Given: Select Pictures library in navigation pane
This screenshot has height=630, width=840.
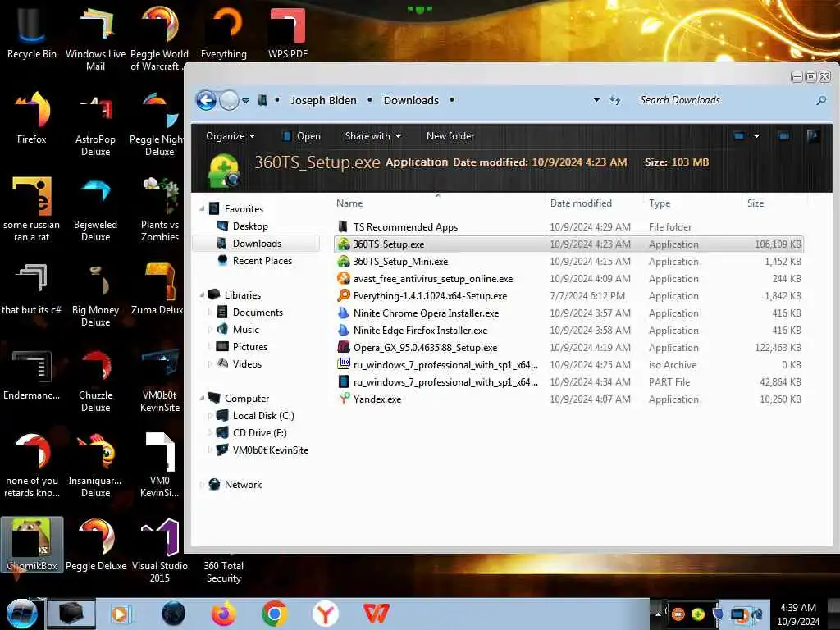Looking at the screenshot, I should 249,347.
